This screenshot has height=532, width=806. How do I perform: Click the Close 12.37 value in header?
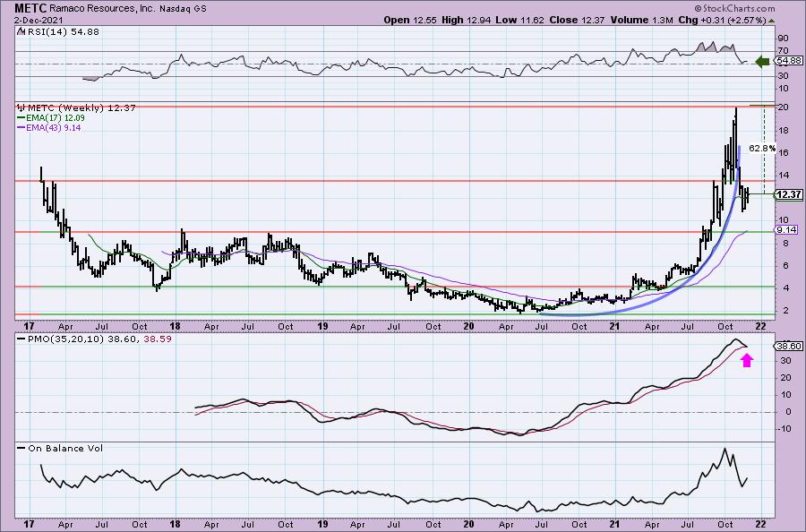[578, 21]
